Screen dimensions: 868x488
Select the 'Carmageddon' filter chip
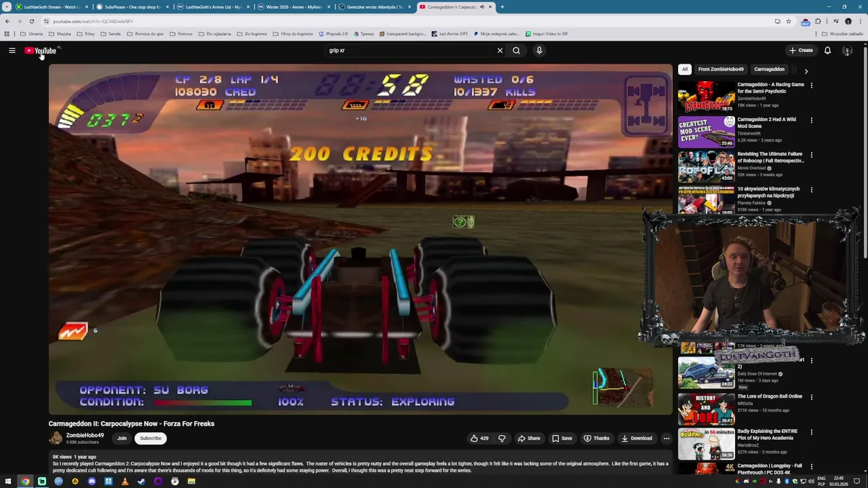769,69
